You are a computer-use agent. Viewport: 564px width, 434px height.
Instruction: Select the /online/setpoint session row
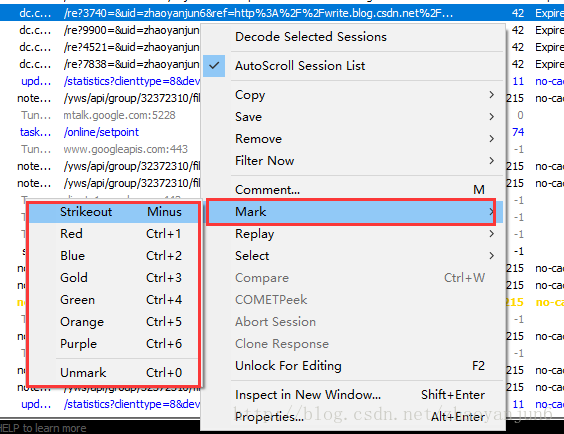(101, 132)
